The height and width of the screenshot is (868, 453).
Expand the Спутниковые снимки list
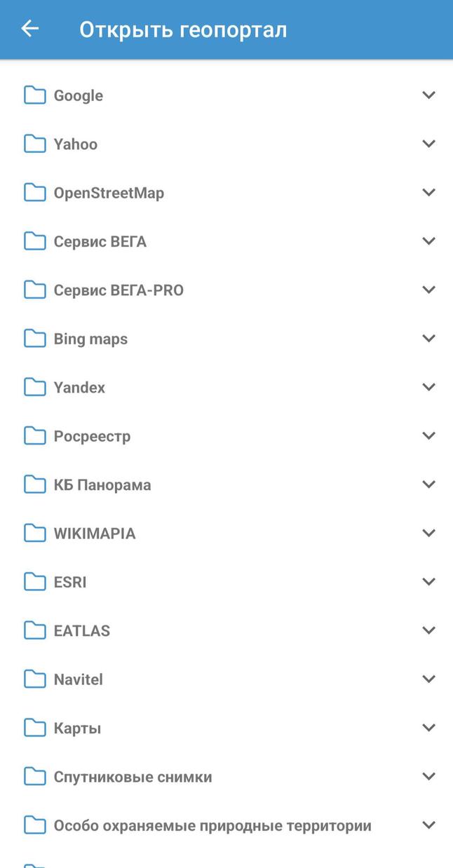click(428, 776)
